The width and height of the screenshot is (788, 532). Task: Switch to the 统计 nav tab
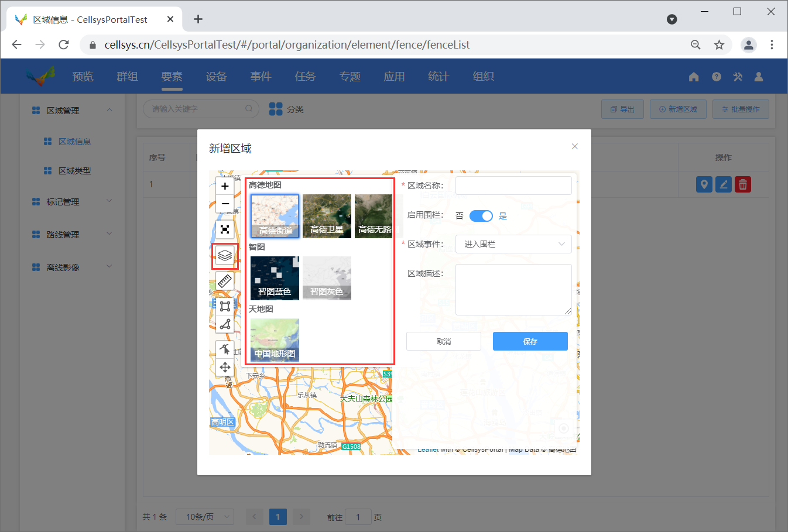click(438, 77)
